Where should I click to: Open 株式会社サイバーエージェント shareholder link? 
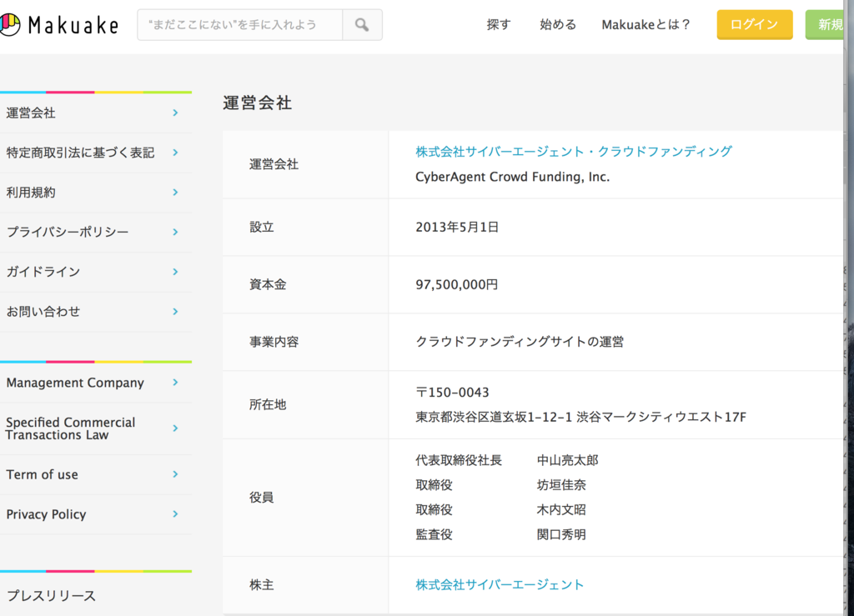pyautogui.click(x=500, y=585)
